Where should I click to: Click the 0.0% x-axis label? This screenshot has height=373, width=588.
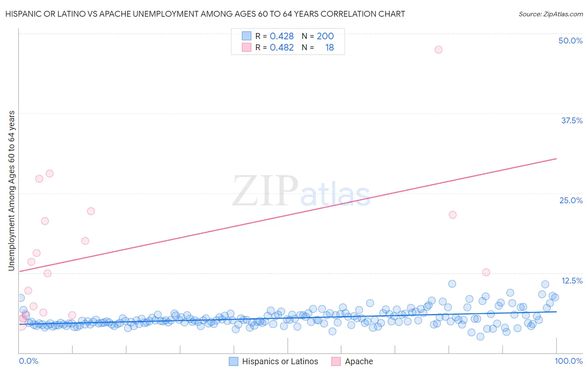(28, 361)
